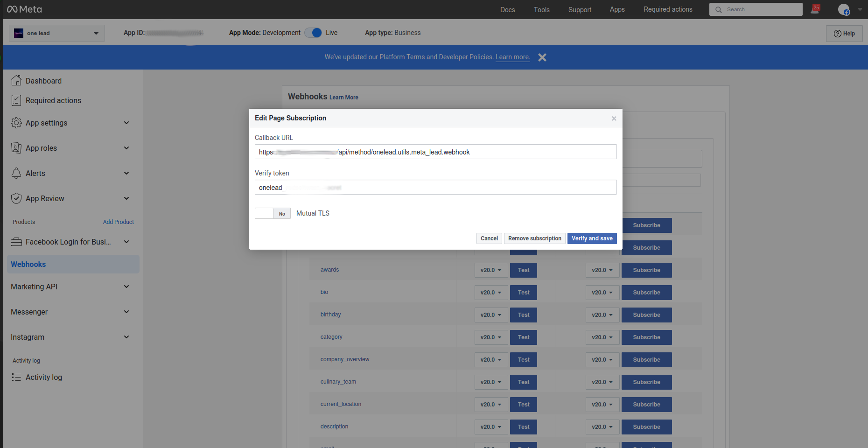Click the Required actions checklist icon
This screenshot has height=448, width=868.
click(x=16, y=100)
